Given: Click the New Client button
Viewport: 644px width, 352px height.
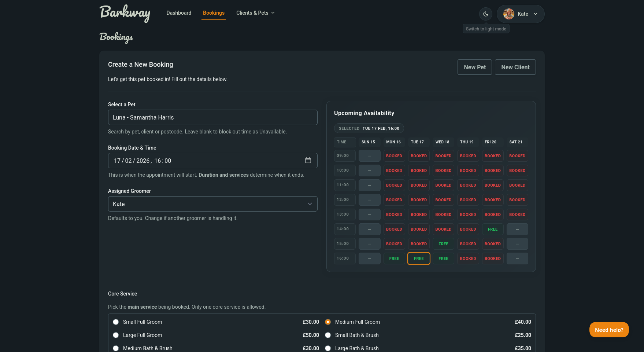Looking at the screenshot, I should coord(515,67).
